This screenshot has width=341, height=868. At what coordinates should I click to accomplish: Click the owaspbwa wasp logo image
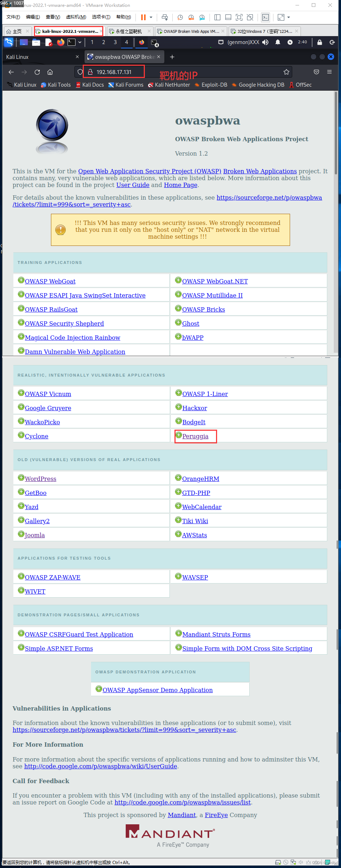tap(52, 131)
